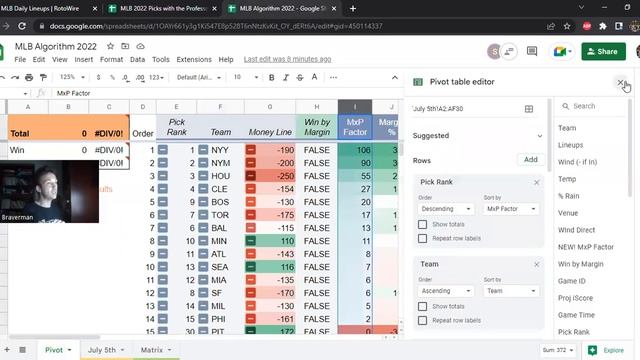Open more number formats 123 dropdown
Screen dimensions: 640x360
(x=156, y=77)
